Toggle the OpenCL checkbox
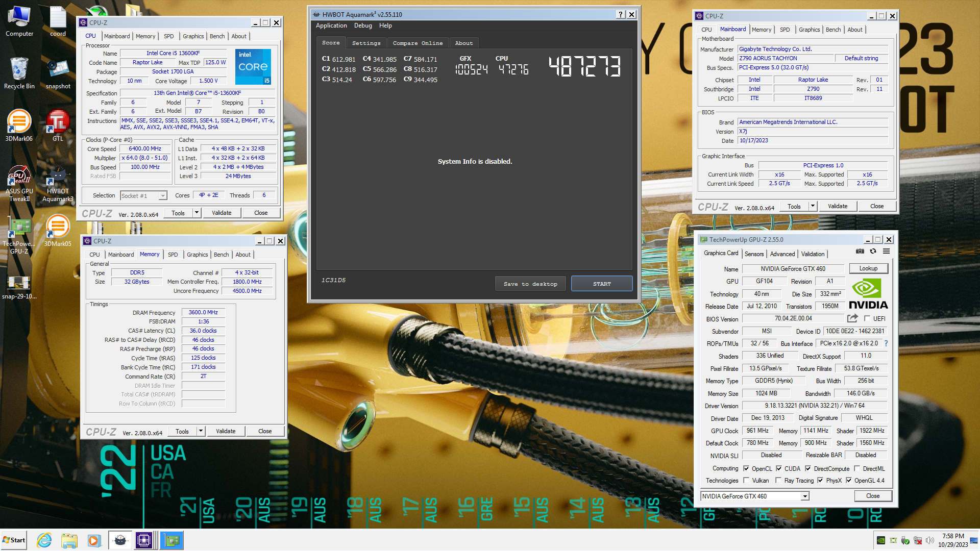Image resolution: width=980 pixels, height=551 pixels. pos(746,468)
